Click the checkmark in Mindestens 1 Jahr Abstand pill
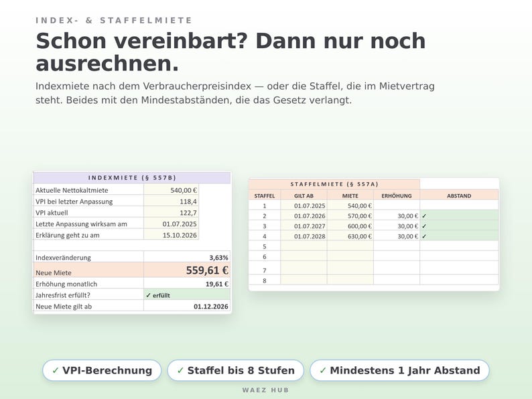Viewport: 532px width, 399px height. pos(323,370)
